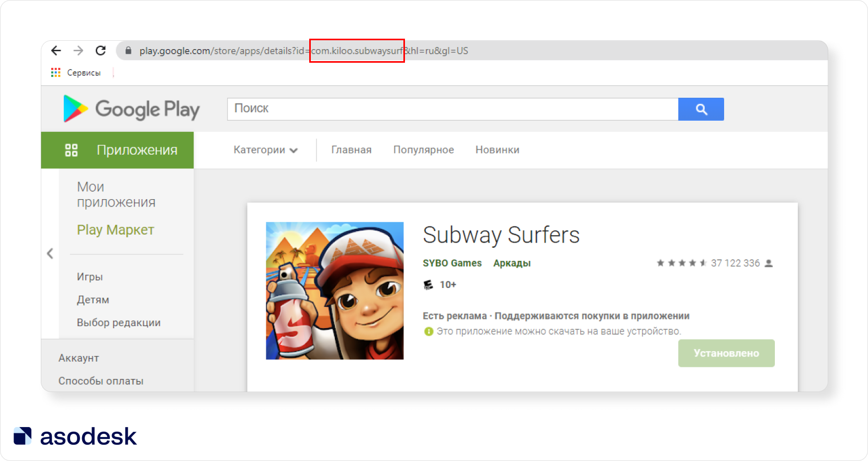The width and height of the screenshot is (868, 461).
Task: Switch to the Популярное tab
Action: pyautogui.click(x=423, y=150)
